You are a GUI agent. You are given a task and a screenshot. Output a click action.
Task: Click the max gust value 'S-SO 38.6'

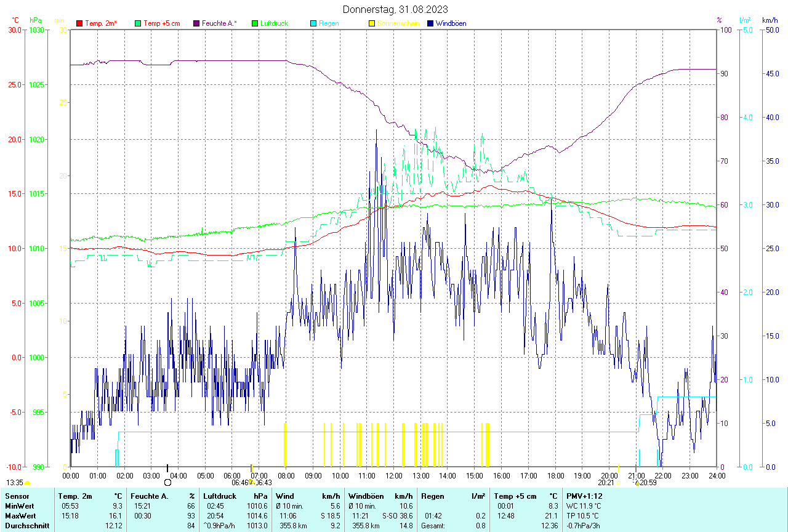click(x=397, y=516)
